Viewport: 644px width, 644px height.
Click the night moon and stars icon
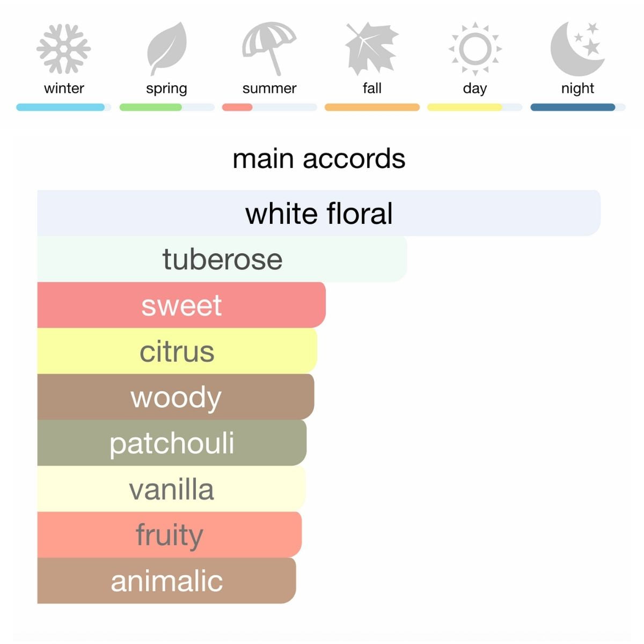pyautogui.click(x=577, y=49)
